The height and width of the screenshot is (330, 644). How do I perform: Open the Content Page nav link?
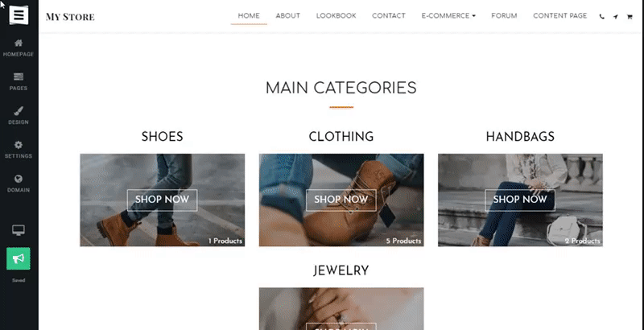(560, 16)
